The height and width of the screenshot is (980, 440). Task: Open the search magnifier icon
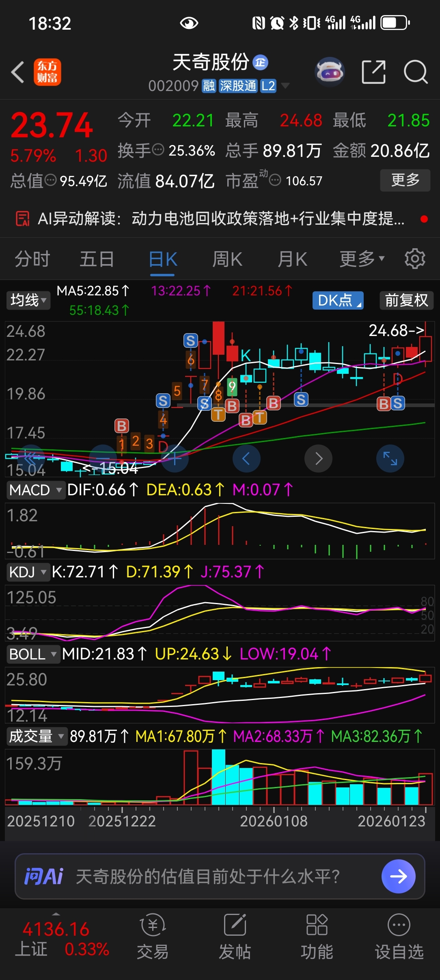(x=416, y=72)
